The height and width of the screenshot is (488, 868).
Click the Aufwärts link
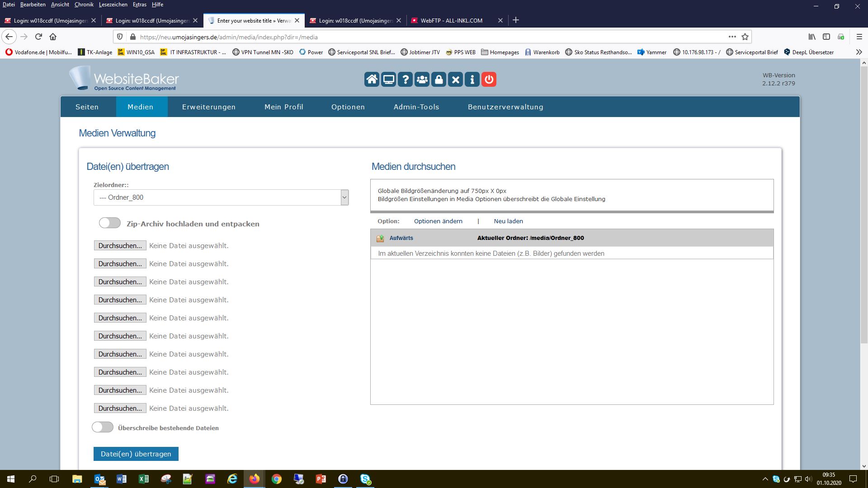401,238
